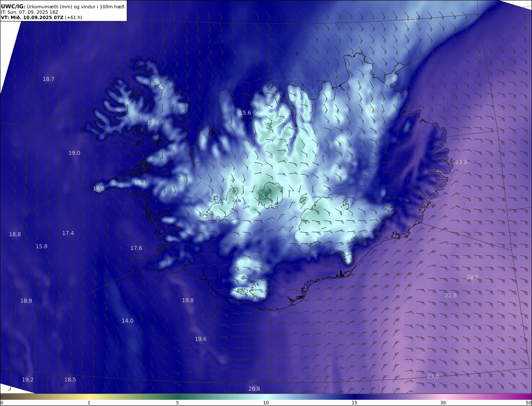Click the colour scale tick label '30'

pyautogui.click(x=443, y=403)
